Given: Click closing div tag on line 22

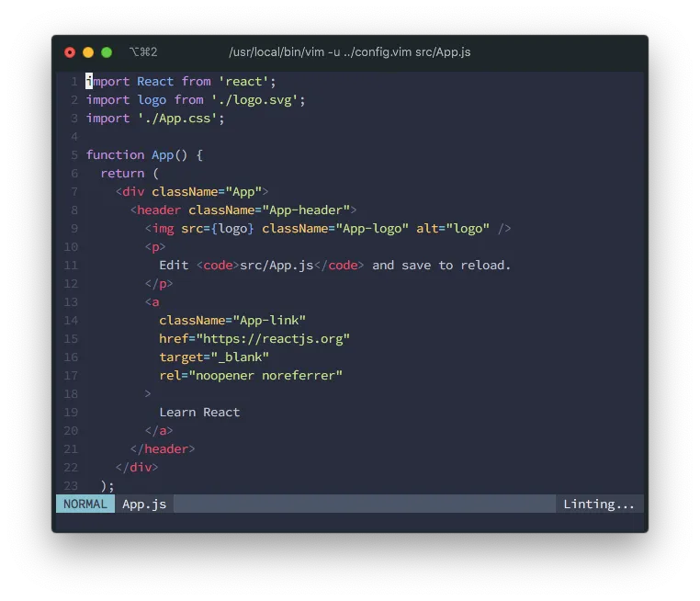Looking at the screenshot, I should tap(137, 467).
